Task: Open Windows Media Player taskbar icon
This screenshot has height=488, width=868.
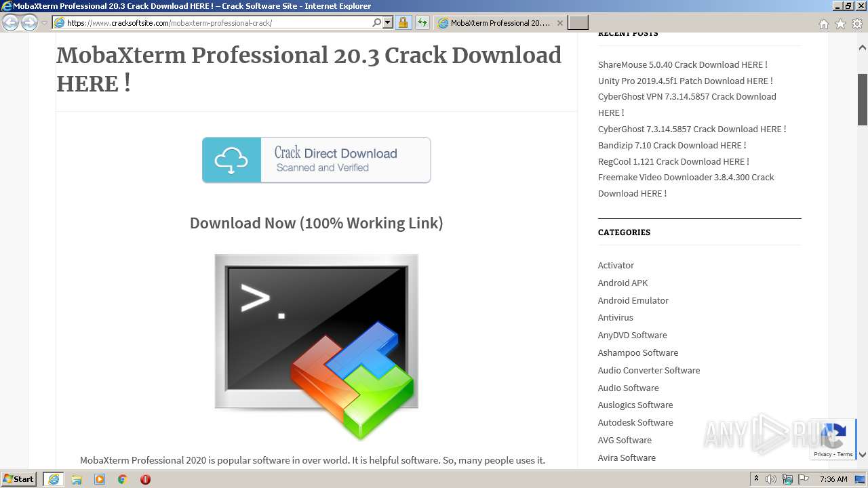Action: tap(100, 479)
